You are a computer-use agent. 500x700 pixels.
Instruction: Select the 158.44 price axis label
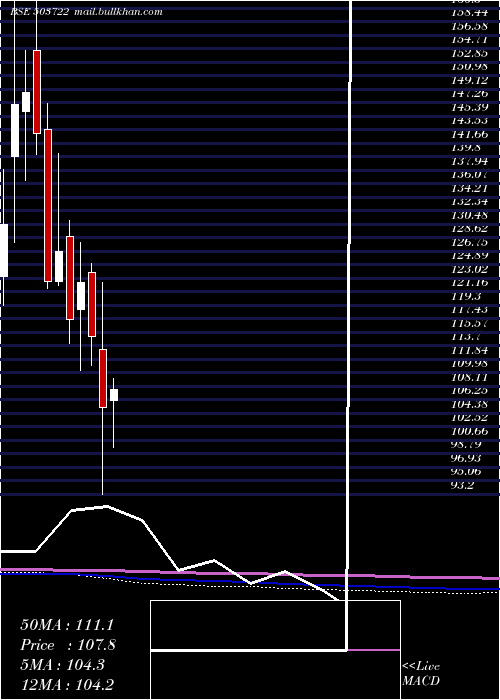pos(469,12)
